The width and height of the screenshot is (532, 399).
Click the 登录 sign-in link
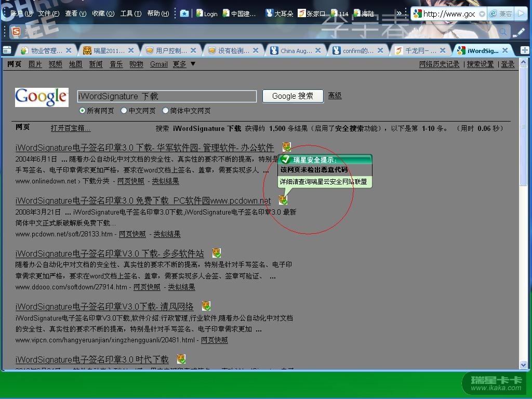508,64
